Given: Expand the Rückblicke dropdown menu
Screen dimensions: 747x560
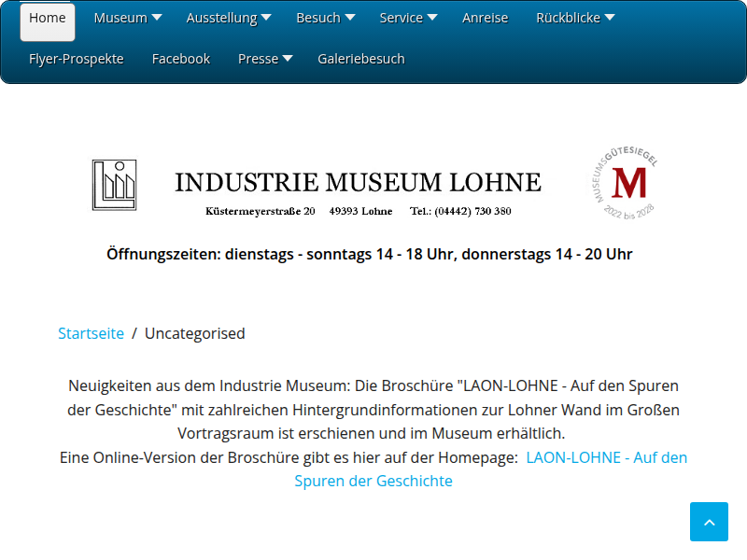Looking at the screenshot, I should (x=574, y=18).
